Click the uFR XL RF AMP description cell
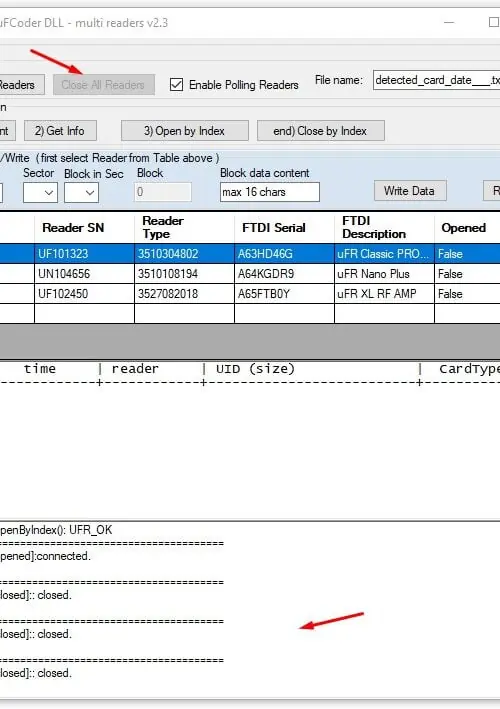Image resolution: width=500 pixels, height=709 pixels. (384, 294)
